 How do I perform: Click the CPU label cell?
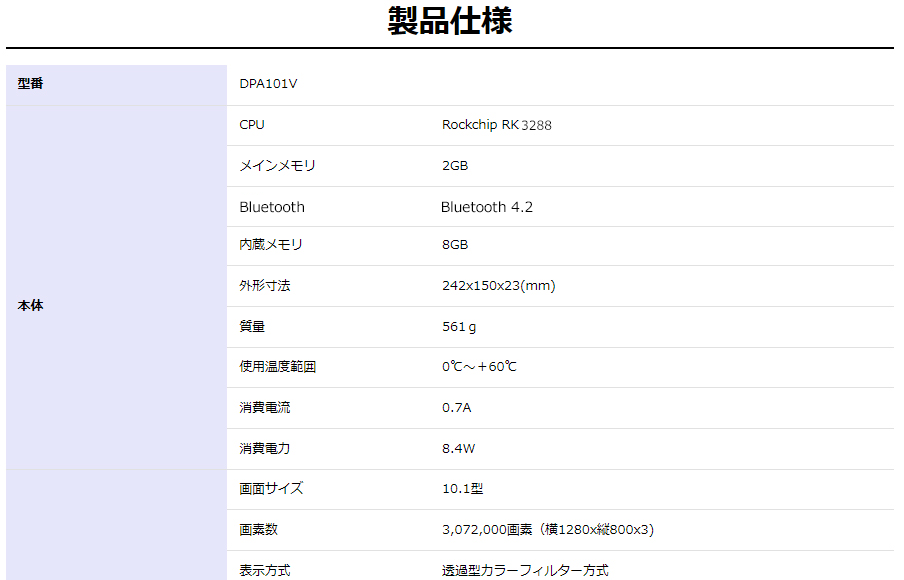(x=252, y=125)
